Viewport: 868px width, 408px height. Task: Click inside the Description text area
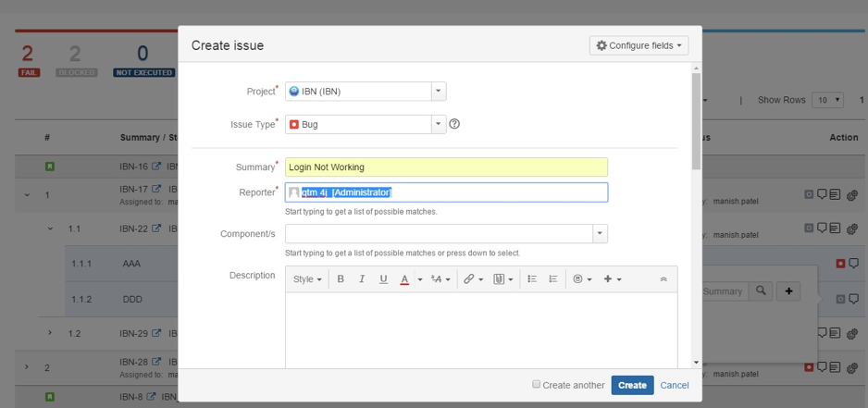click(481, 329)
